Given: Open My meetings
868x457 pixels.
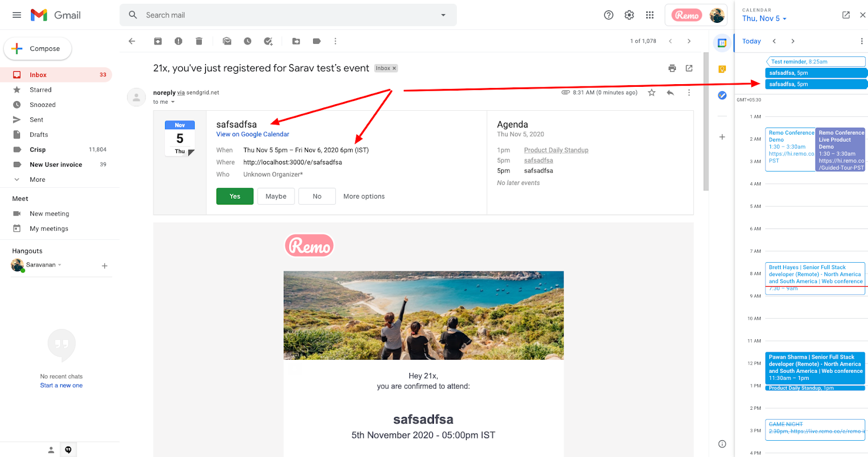Looking at the screenshot, I should (x=49, y=229).
